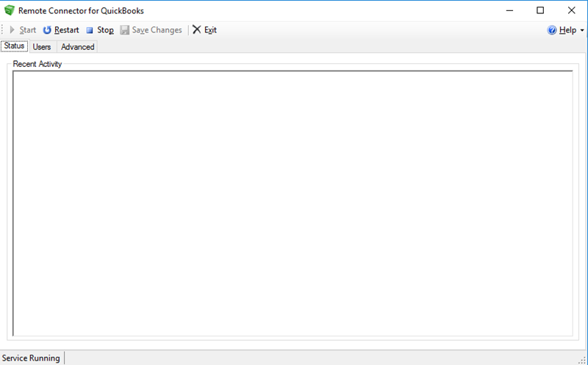588x365 pixels.
Task: Click the Save Changes text label
Action: point(157,30)
